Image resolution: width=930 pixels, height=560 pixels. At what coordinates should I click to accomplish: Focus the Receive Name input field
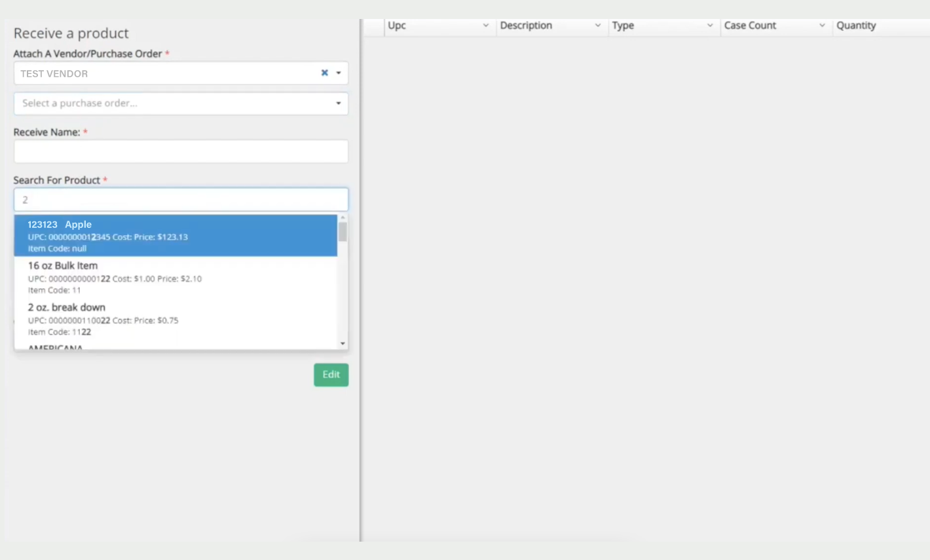coord(181,151)
